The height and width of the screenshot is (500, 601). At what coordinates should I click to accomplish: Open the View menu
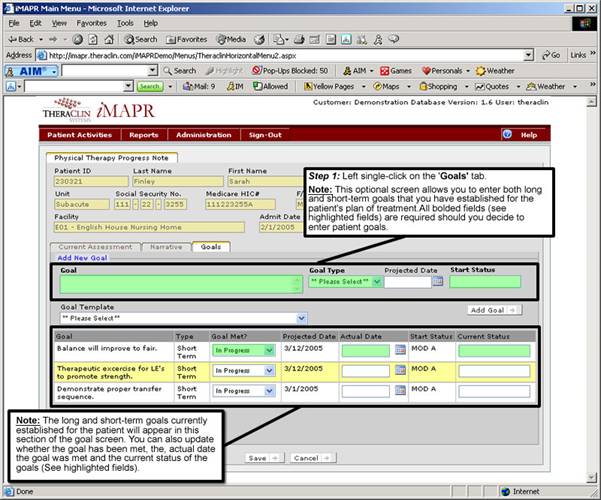tap(59, 23)
